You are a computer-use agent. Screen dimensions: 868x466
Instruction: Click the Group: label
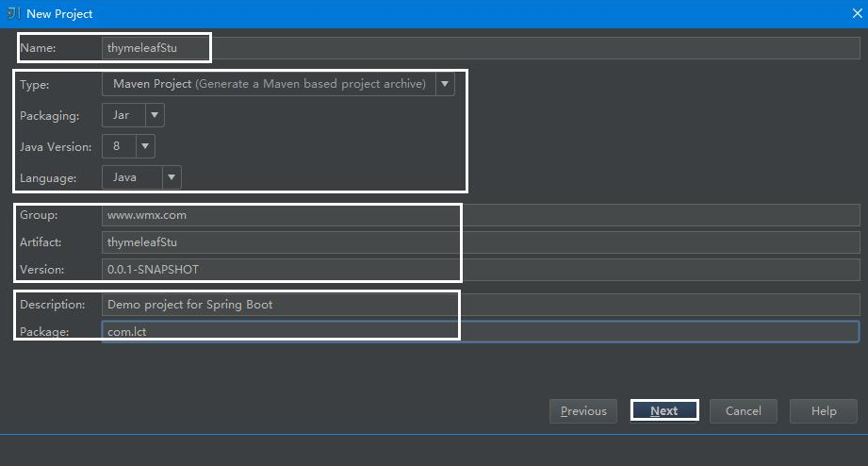pyautogui.click(x=39, y=215)
